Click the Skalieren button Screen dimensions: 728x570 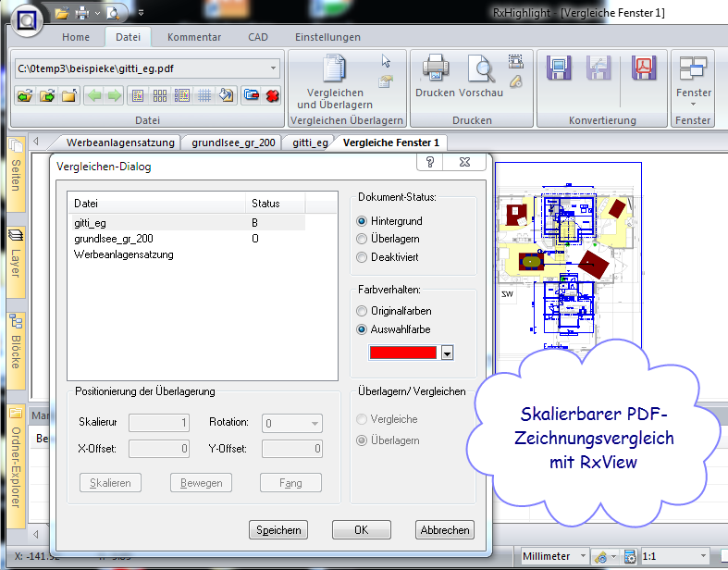(110, 483)
